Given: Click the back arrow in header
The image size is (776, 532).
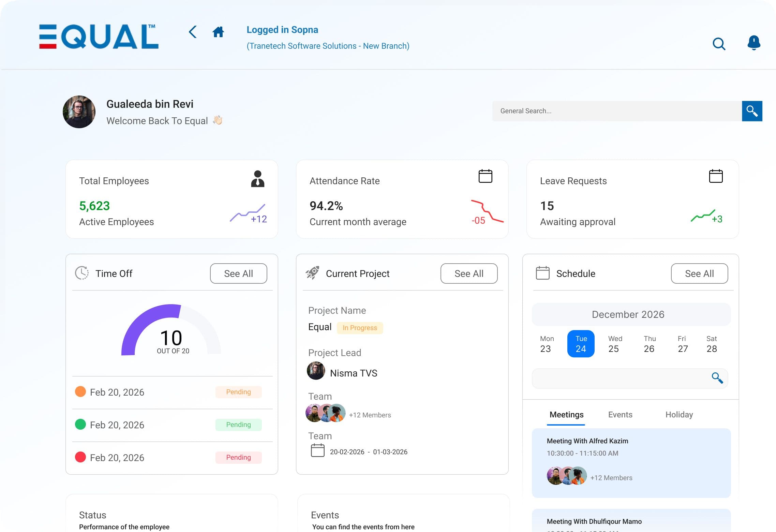Looking at the screenshot, I should point(193,32).
